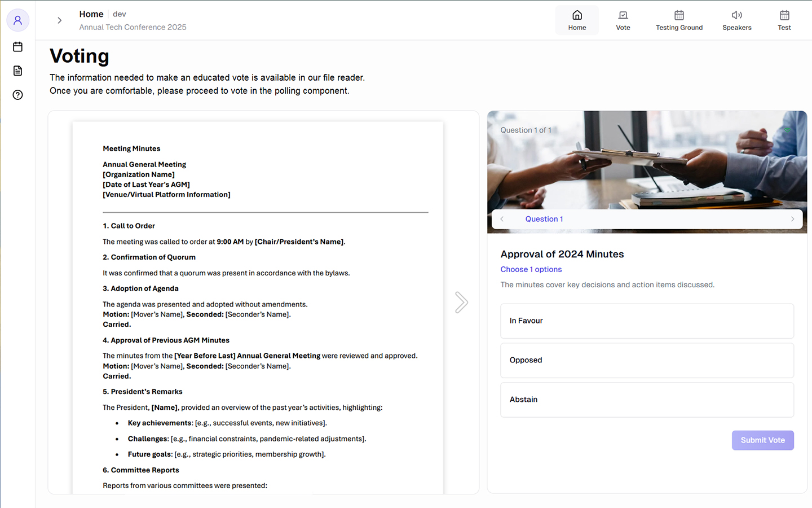This screenshot has height=508, width=812.
Task: Click previous question arrow in question bar
Action: [x=502, y=219]
